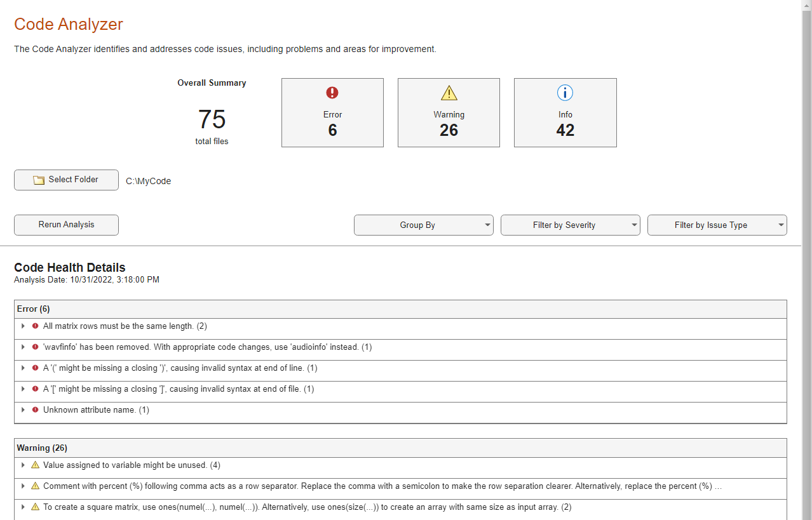Click warning icon beside 'Value assigned to variable'
Image resolution: width=812 pixels, height=520 pixels.
click(36, 465)
